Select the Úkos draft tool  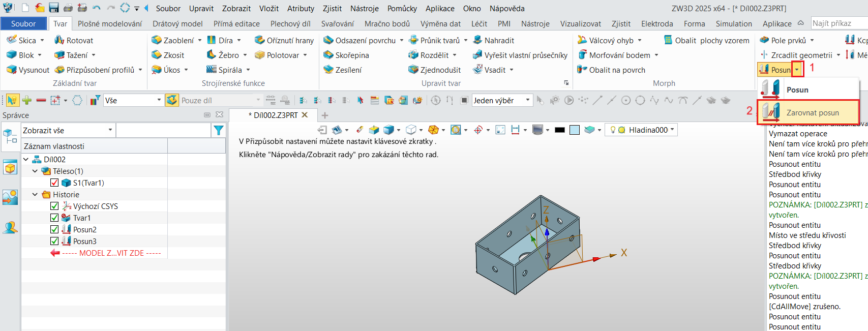[x=165, y=70]
